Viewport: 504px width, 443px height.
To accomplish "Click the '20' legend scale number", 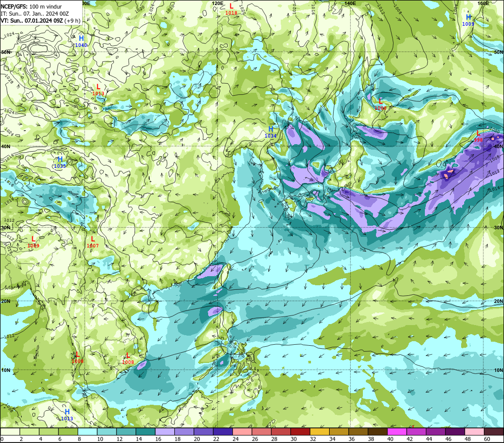I will [x=197, y=439].
